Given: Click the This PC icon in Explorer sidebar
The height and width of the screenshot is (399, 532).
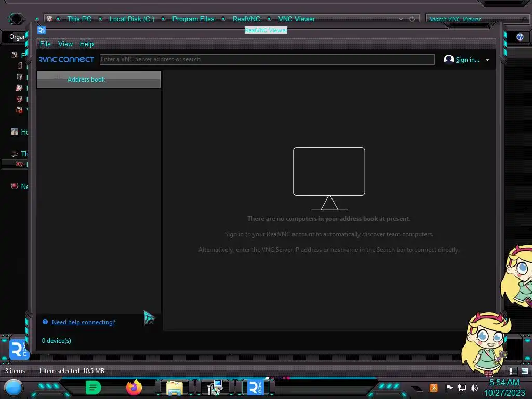Looking at the screenshot, I should coord(14,154).
